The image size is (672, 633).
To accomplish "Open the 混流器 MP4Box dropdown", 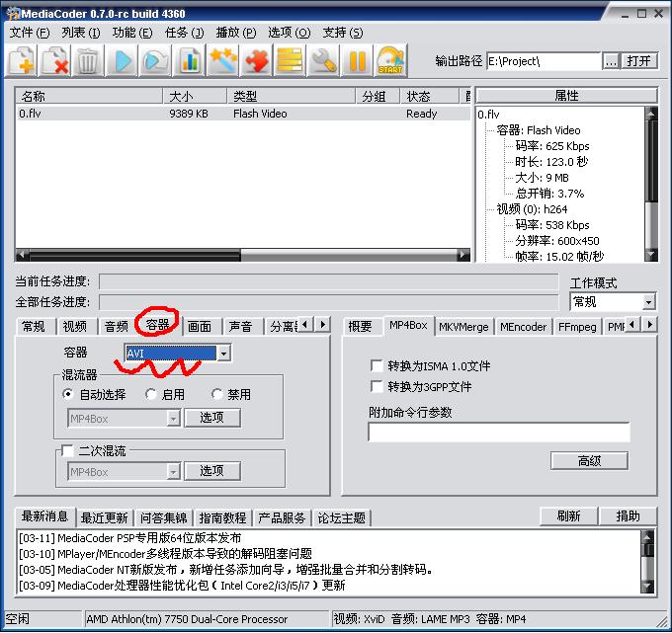I will click(173, 419).
